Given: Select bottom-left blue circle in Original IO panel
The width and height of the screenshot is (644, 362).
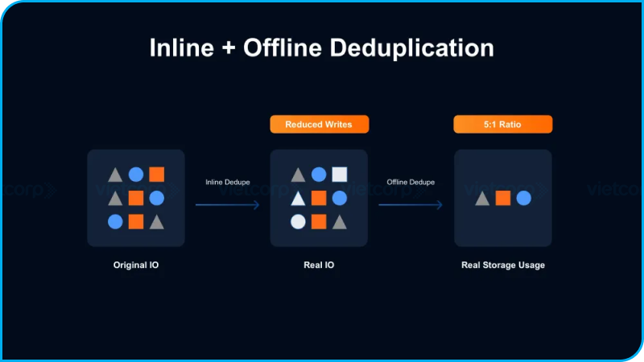Looking at the screenshot, I should tap(115, 221).
